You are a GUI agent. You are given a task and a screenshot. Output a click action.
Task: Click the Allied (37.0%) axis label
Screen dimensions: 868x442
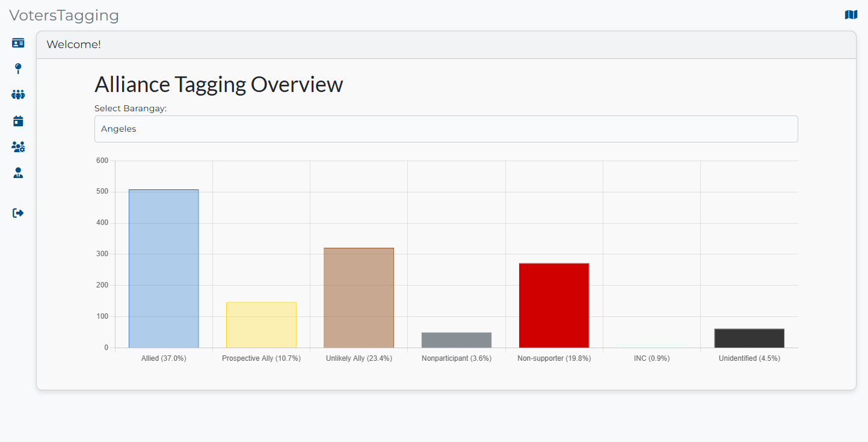pos(164,358)
